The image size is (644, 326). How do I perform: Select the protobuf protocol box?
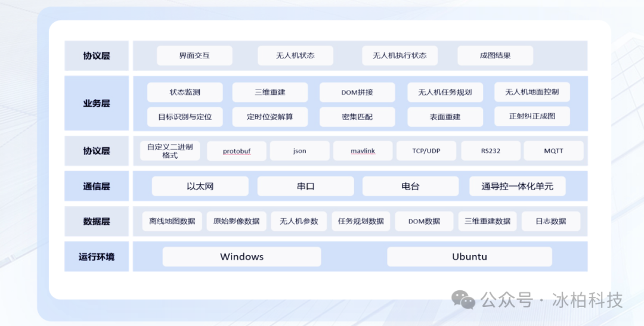tap(237, 151)
